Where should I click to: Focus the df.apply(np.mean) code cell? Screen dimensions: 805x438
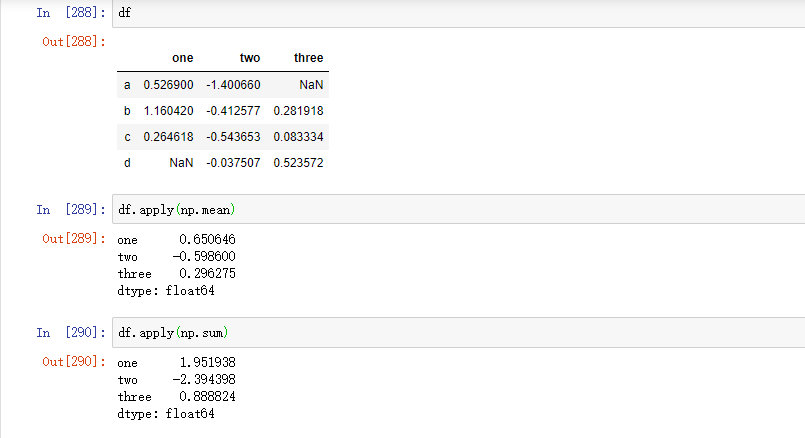click(x=450, y=209)
